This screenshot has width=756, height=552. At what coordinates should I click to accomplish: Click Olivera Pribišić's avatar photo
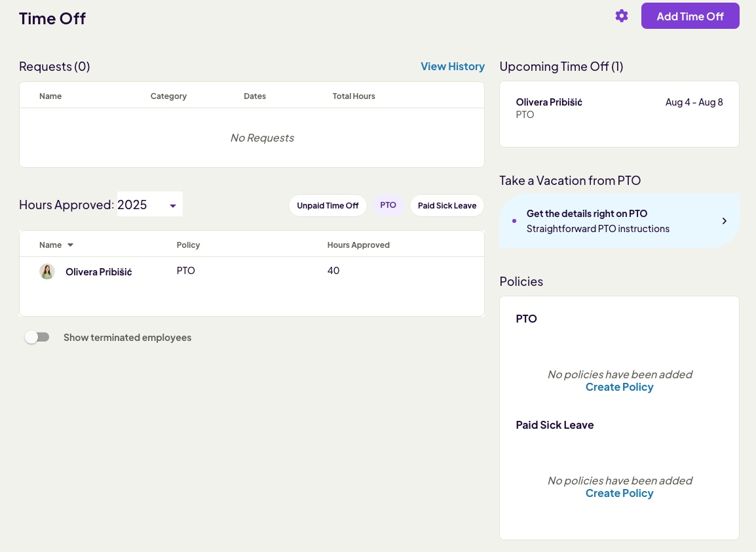pos(47,271)
